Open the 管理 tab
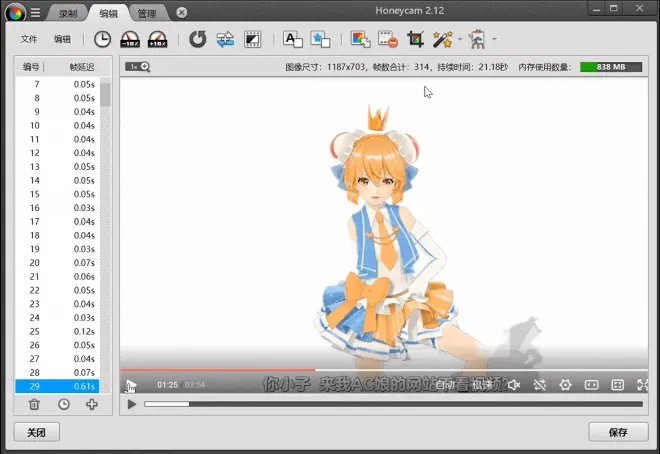 147,14
